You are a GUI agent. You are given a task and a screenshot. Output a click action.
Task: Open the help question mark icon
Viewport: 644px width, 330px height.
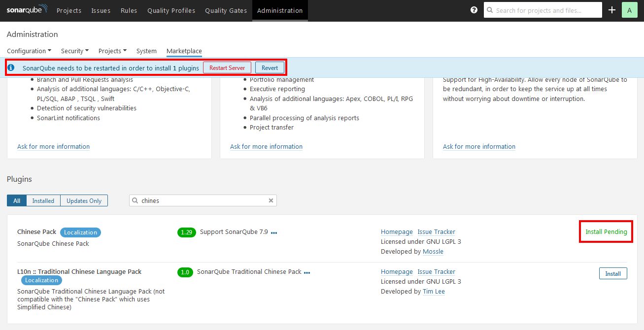click(x=474, y=10)
